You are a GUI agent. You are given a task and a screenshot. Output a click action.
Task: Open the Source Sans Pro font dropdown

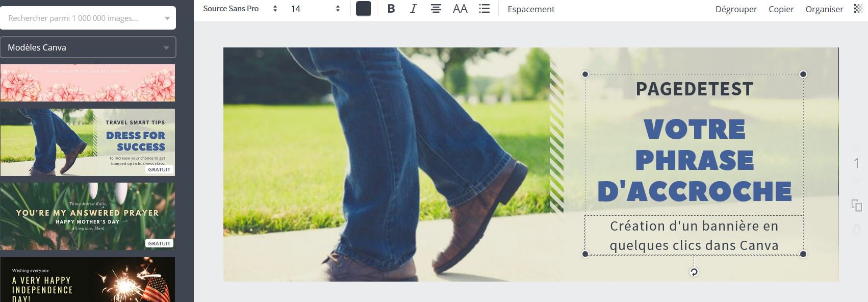pos(240,9)
